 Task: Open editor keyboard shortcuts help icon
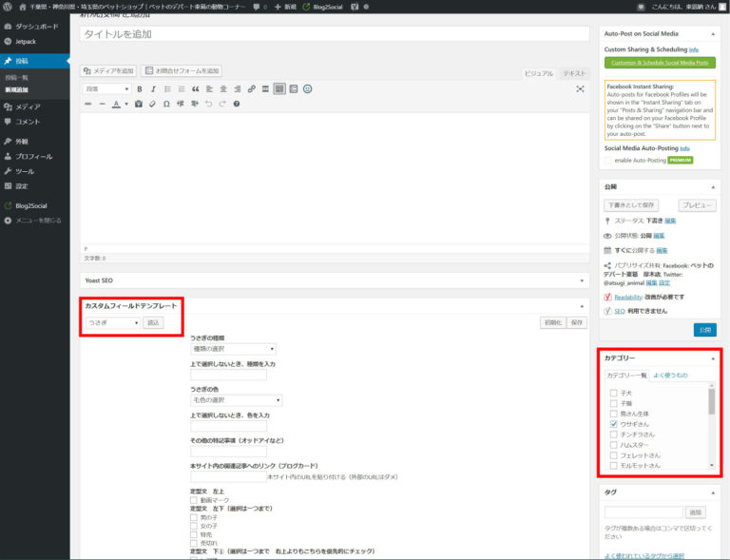237,104
